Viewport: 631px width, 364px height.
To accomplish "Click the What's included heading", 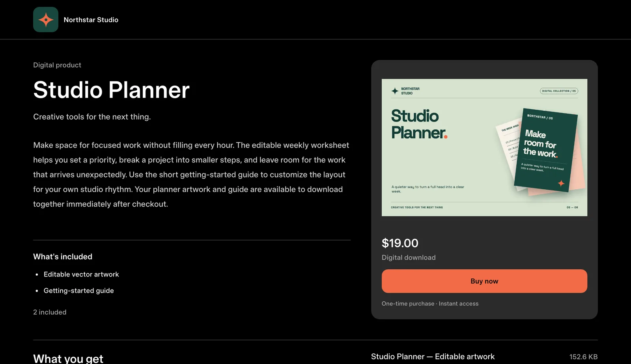I will pos(63,257).
